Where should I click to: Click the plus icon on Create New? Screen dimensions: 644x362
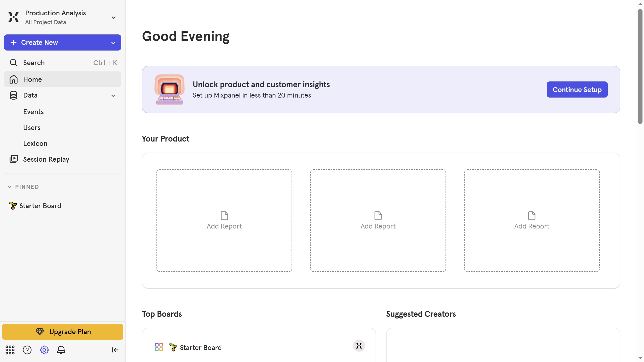(x=14, y=42)
